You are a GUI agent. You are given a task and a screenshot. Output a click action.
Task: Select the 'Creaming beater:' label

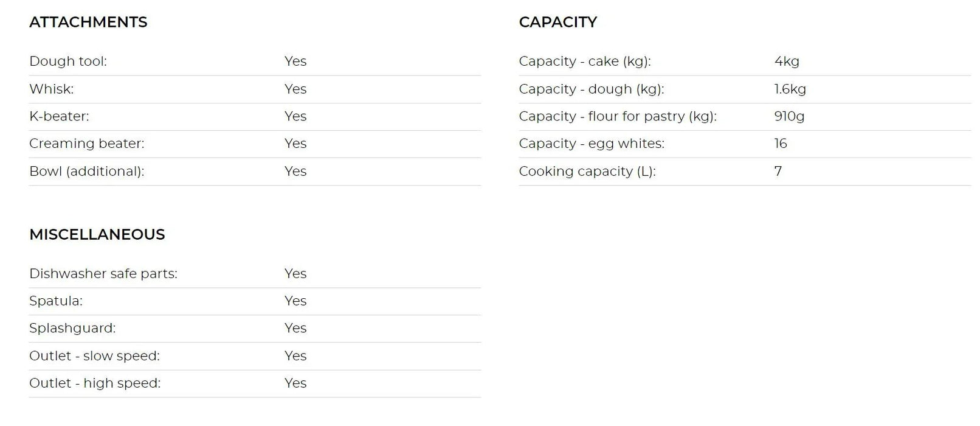[x=87, y=144]
